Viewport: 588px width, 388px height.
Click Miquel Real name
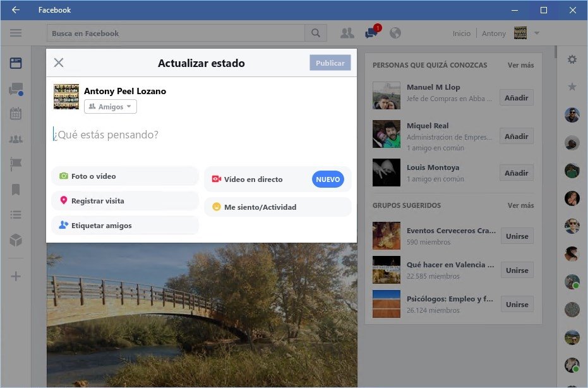pos(428,126)
